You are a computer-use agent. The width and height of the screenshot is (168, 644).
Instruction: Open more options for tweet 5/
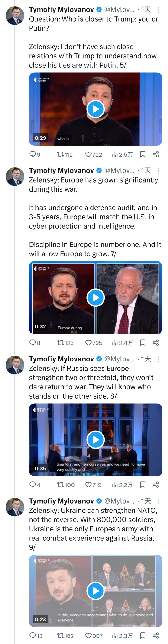[159, 10]
